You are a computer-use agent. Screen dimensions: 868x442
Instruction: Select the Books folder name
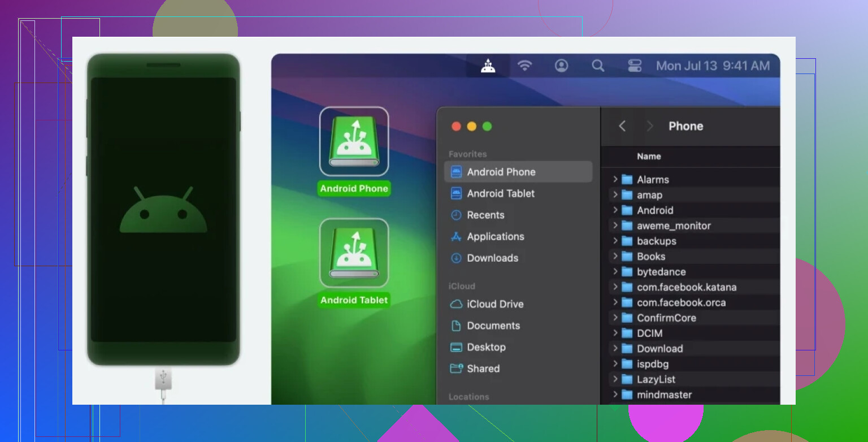point(651,256)
